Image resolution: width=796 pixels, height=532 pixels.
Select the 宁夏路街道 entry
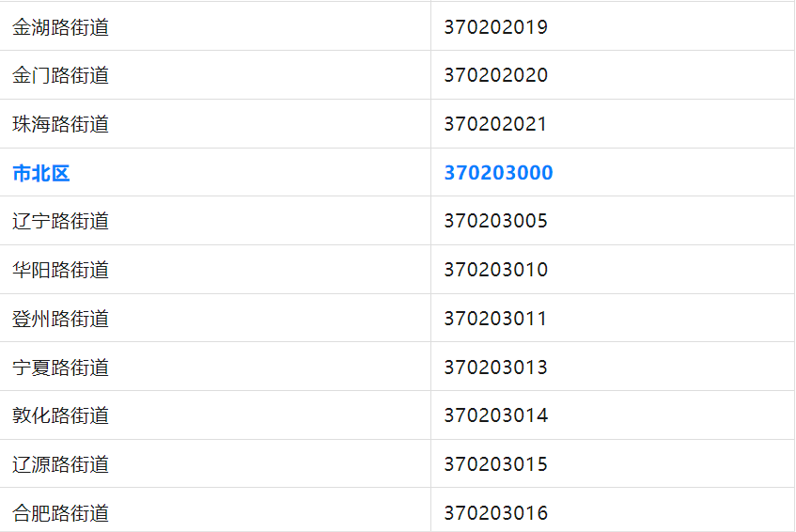point(61,367)
